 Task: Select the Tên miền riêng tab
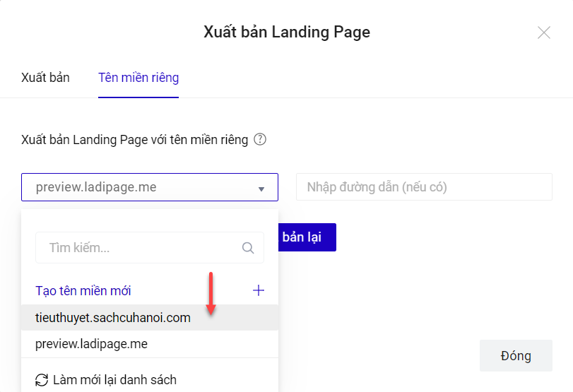pos(138,77)
